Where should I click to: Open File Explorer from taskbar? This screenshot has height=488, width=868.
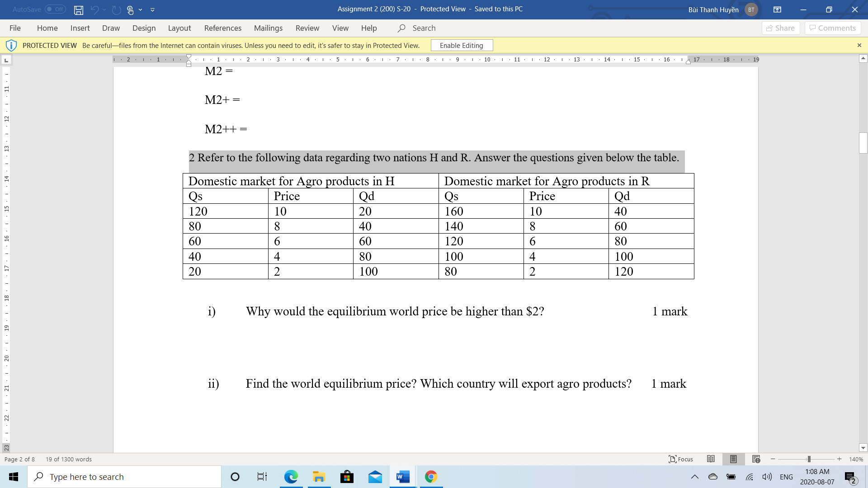point(319,477)
